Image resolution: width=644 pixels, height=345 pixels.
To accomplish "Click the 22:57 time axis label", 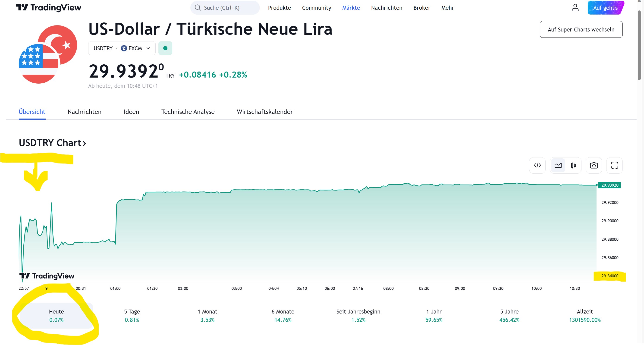I will click(24, 288).
